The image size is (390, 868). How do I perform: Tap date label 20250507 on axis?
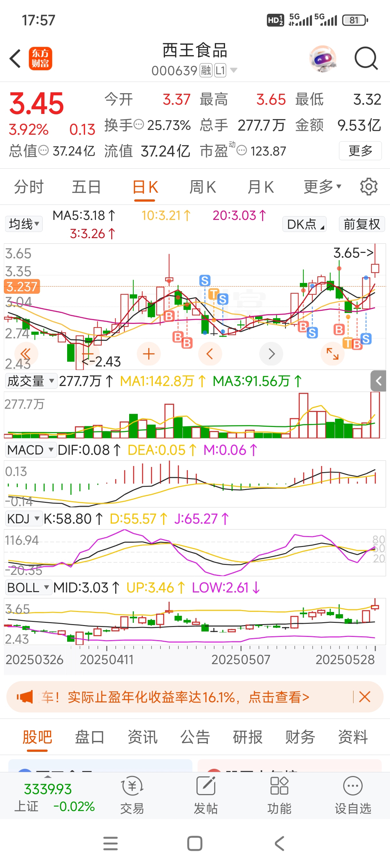241,659
